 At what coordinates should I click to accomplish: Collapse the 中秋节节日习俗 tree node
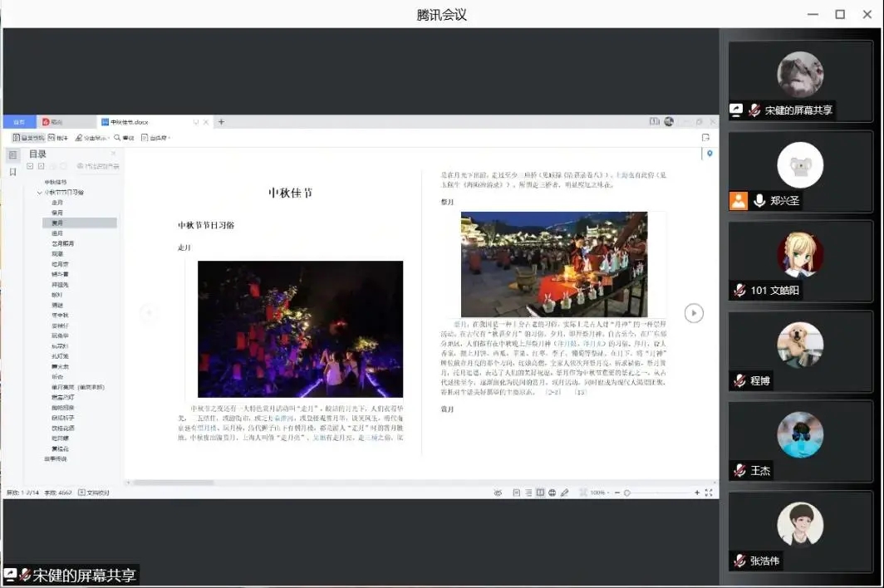39,193
